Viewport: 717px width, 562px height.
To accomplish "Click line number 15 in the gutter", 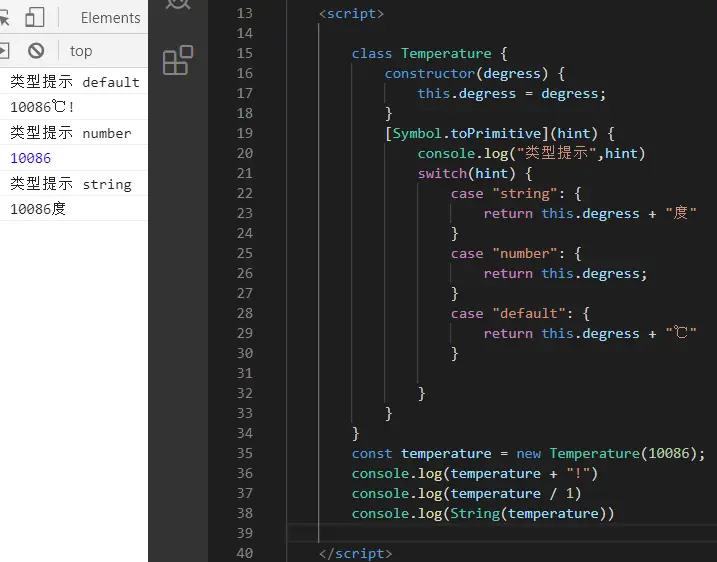I will [x=245, y=54].
